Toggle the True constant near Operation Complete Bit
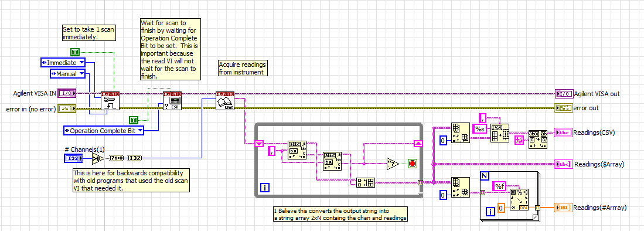644x231 pixels. point(134,120)
